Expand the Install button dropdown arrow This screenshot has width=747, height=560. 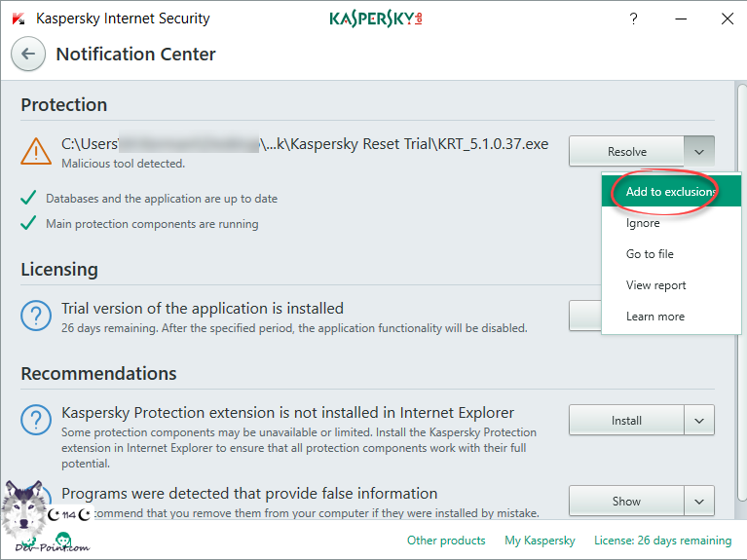coord(699,421)
